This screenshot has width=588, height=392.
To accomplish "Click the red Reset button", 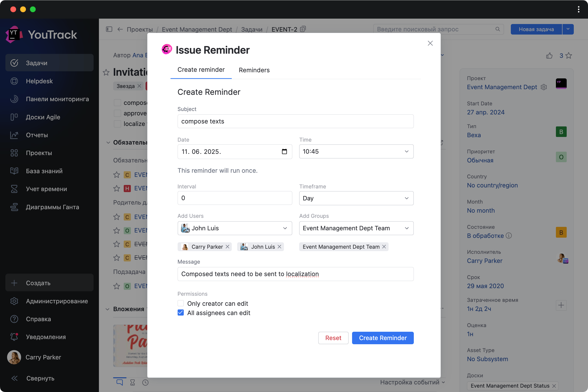I will click(x=333, y=338).
